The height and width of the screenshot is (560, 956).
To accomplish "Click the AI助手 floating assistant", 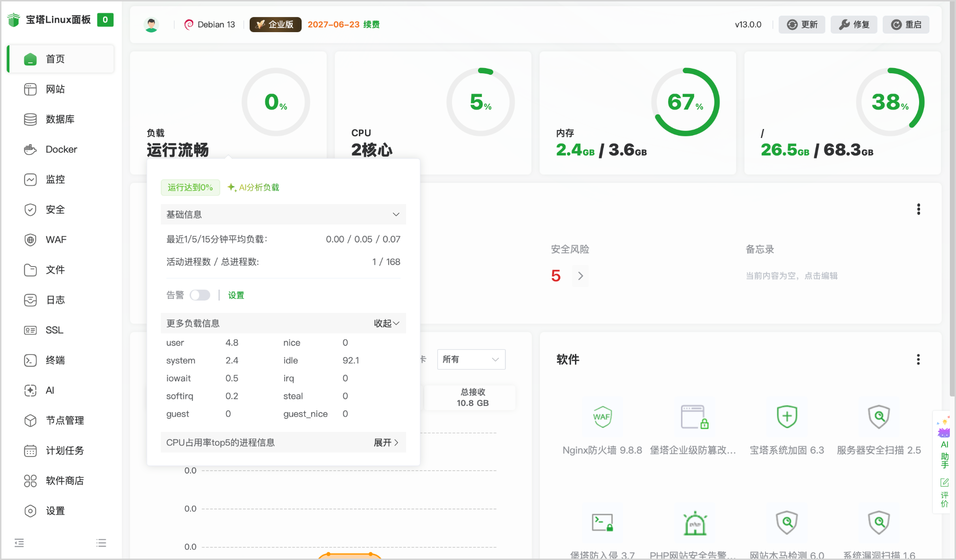I will pyautogui.click(x=944, y=442).
